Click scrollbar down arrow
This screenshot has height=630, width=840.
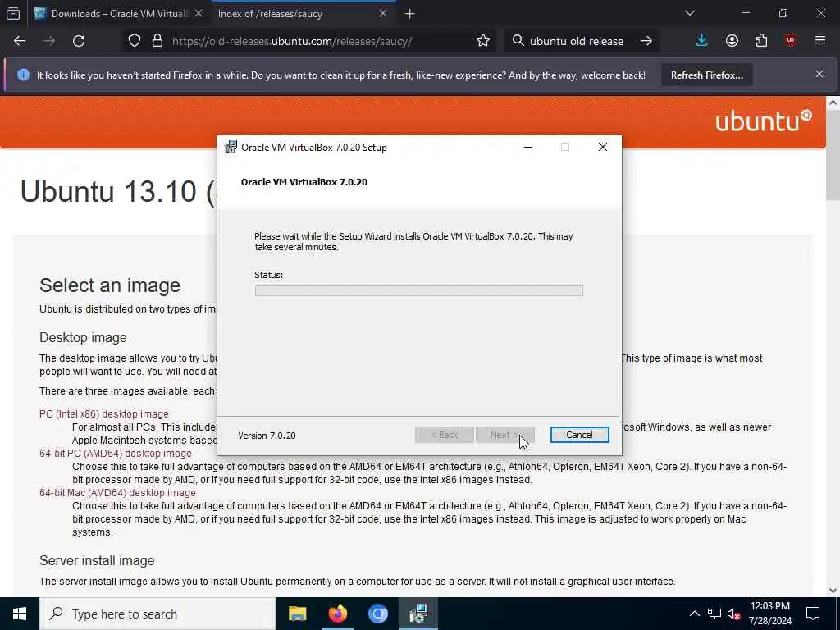[833, 591]
